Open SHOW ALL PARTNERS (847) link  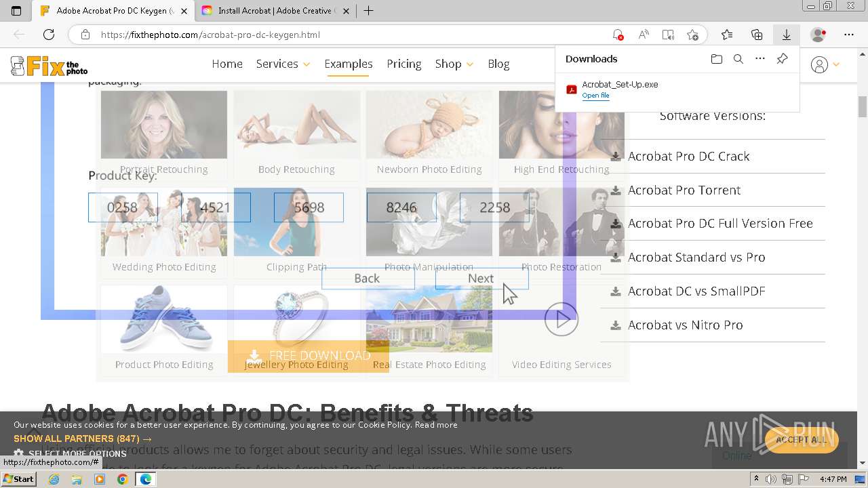pos(83,439)
